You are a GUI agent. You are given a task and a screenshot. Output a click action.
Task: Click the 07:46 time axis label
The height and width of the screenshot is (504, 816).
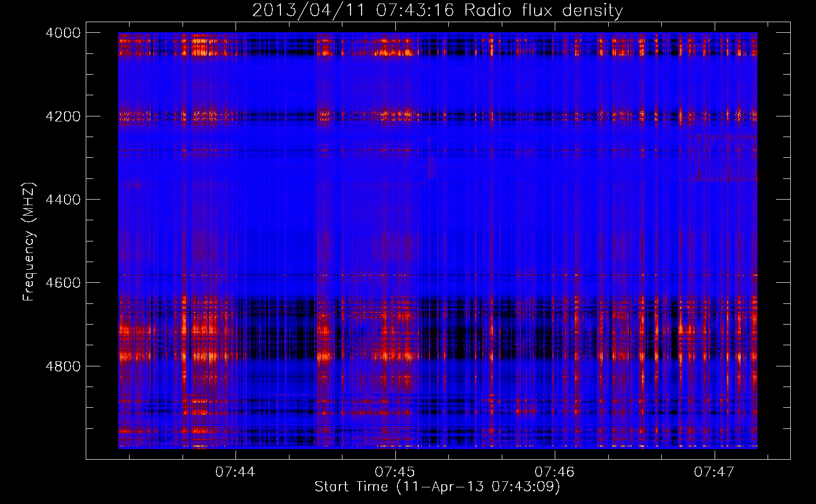click(x=554, y=472)
